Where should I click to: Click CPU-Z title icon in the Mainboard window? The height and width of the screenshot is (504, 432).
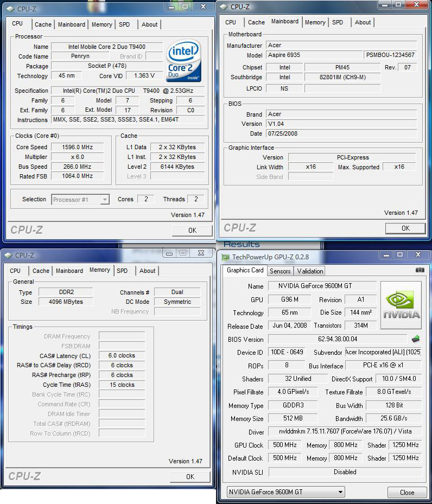[x=224, y=7]
